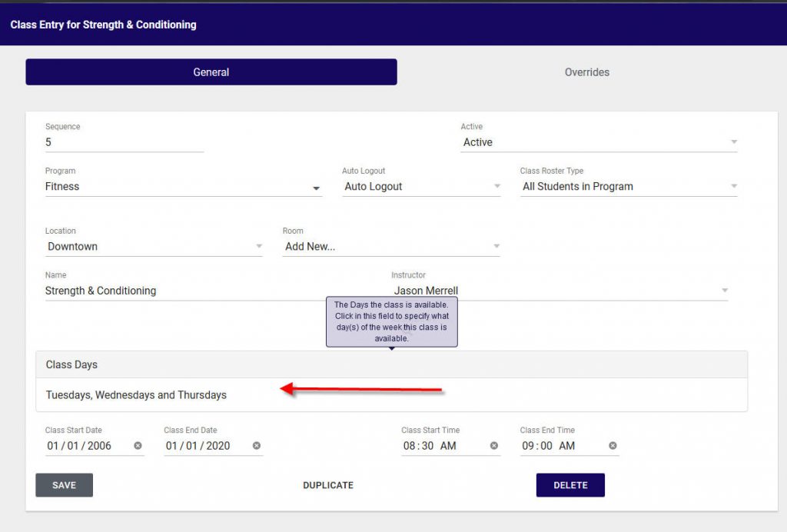The height and width of the screenshot is (532, 787).
Task: Click DUPLICATE to copy this class
Action: tap(328, 485)
